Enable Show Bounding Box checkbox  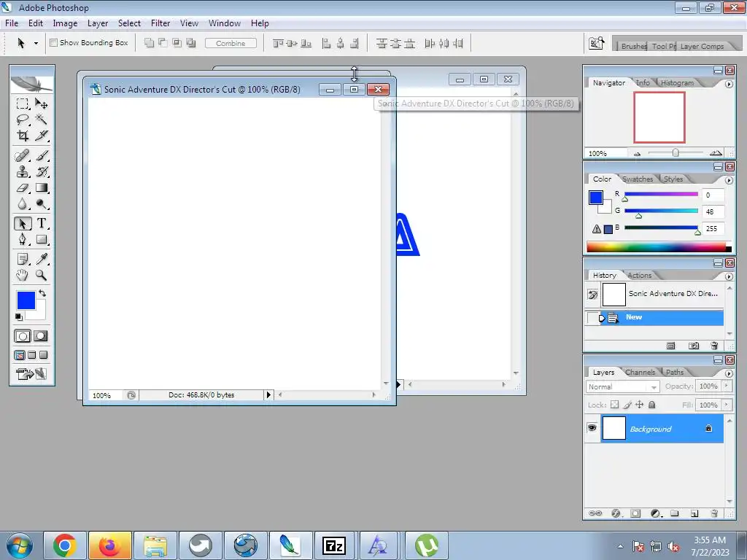pyautogui.click(x=54, y=43)
